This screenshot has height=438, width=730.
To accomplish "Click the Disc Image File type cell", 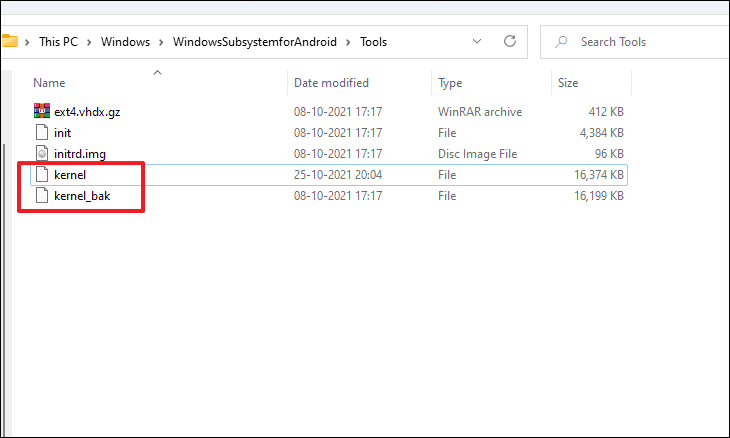I will [477, 154].
